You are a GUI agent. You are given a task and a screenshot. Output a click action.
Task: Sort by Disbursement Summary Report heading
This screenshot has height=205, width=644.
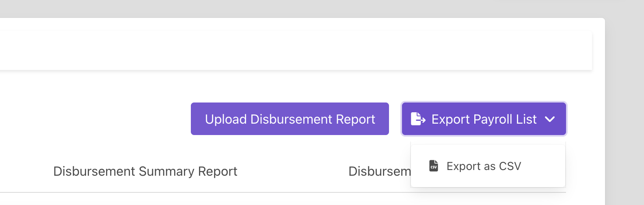(x=145, y=171)
